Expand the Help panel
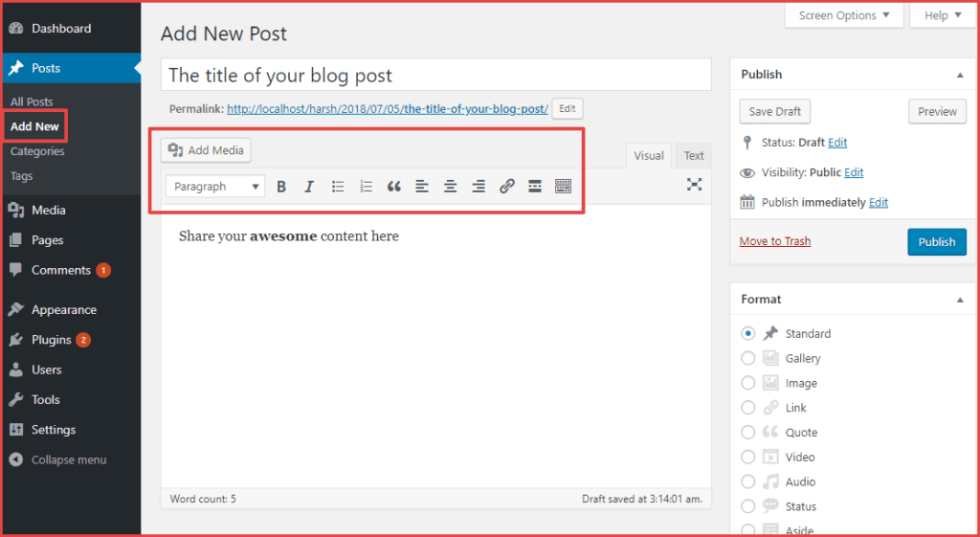980x537 pixels. coord(943,15)
